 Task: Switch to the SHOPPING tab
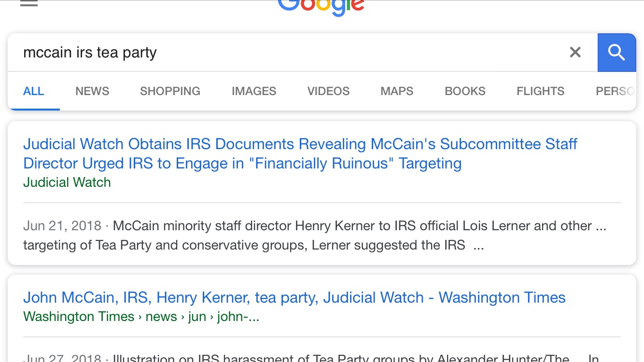pyautogui.click(x=170, y=91)
